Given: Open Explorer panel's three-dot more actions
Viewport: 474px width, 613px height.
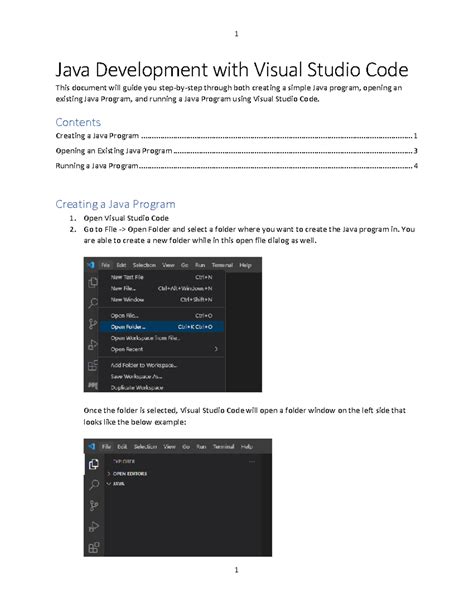Looking at the screenshot, I should (x=252, y=461).
